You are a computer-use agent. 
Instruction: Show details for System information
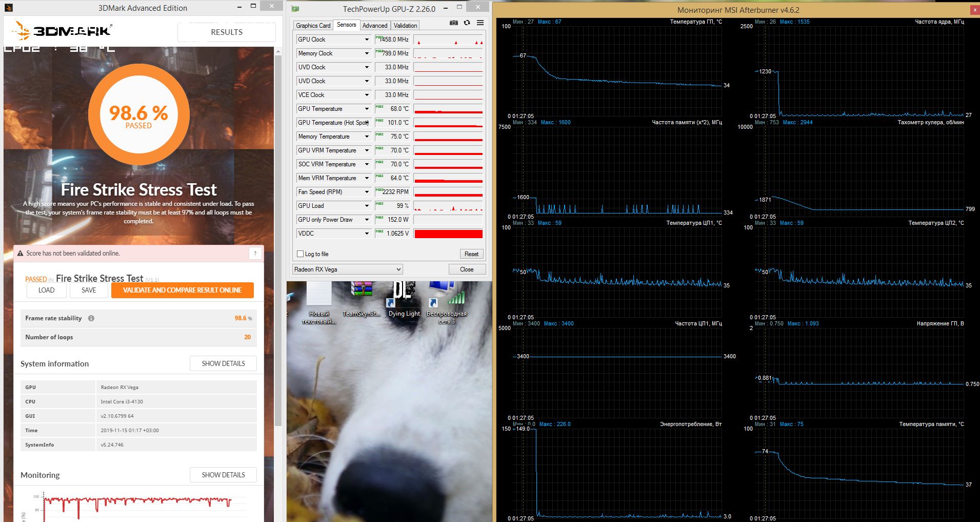(x=223, y=363)
